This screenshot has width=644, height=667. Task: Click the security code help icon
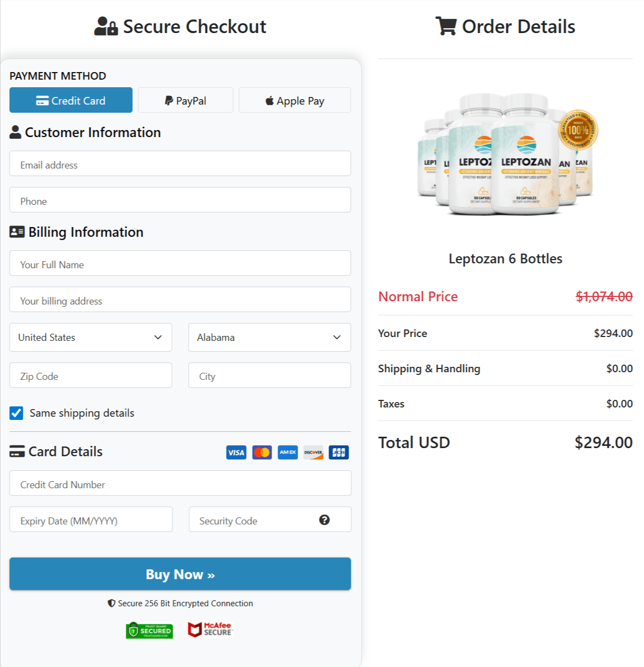(x=324, y=520)
